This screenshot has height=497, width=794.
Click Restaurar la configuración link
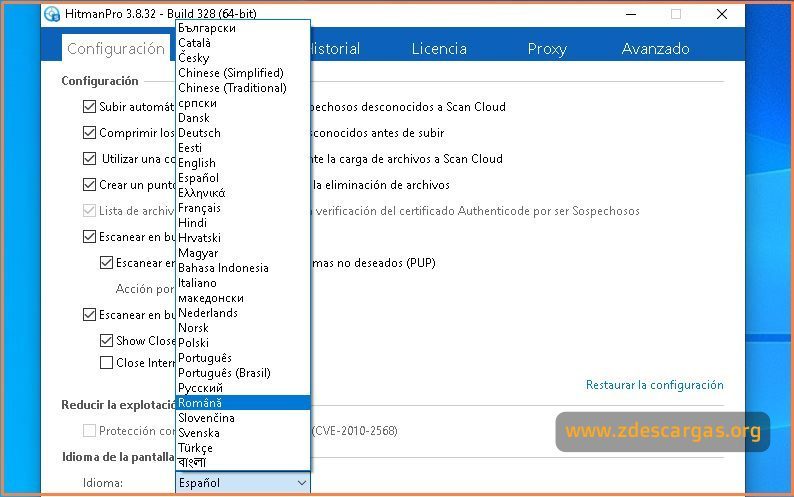[654, 385]
